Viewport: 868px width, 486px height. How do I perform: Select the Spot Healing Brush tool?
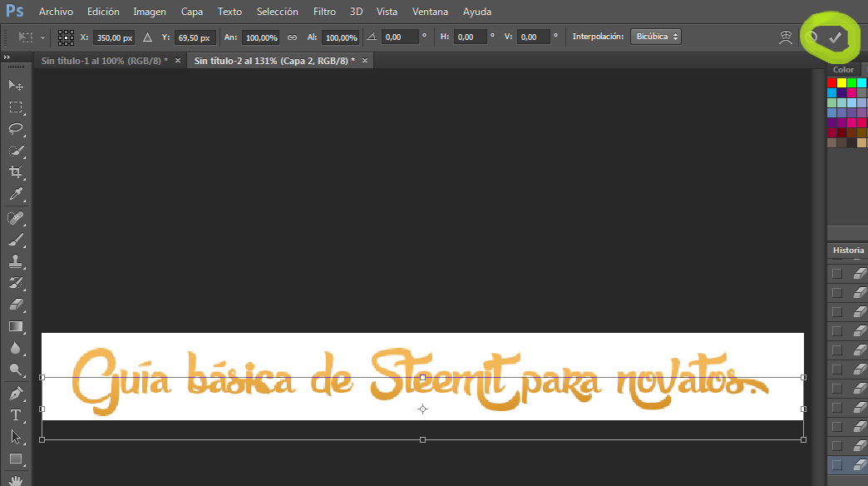click(16, 218)
